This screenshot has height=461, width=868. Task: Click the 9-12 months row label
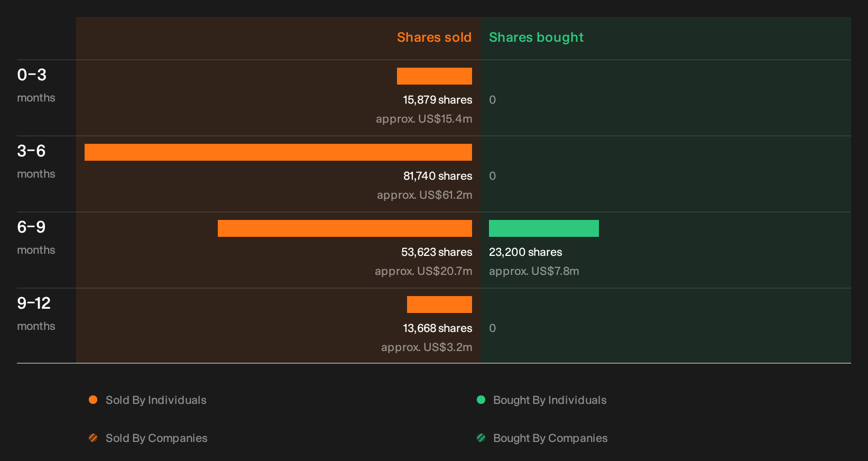pos(36,314)
